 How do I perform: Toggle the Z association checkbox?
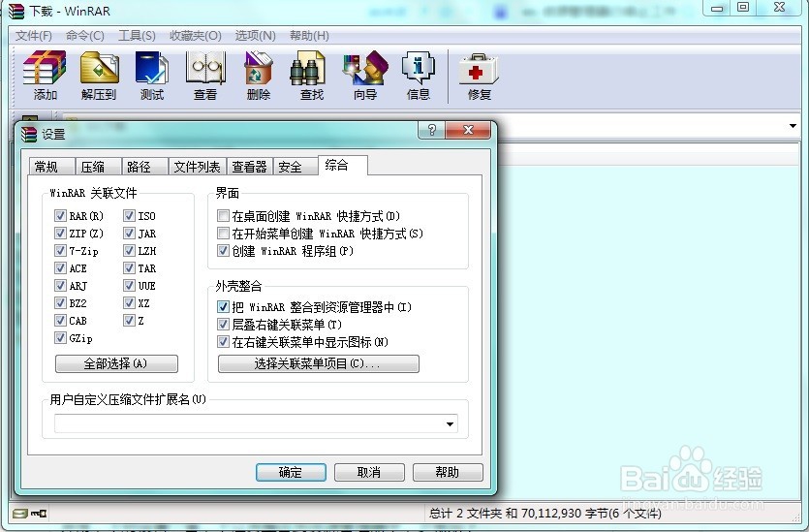(x=129, y=321)
